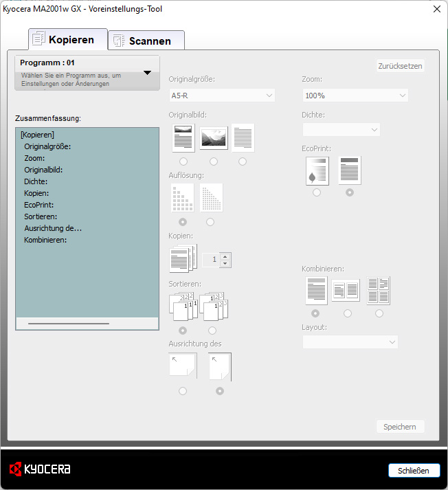The height and width of the screenshot is (490, 448).
Task: Click 'Zoom:' in the summary list
Action: tap(34, 158)
